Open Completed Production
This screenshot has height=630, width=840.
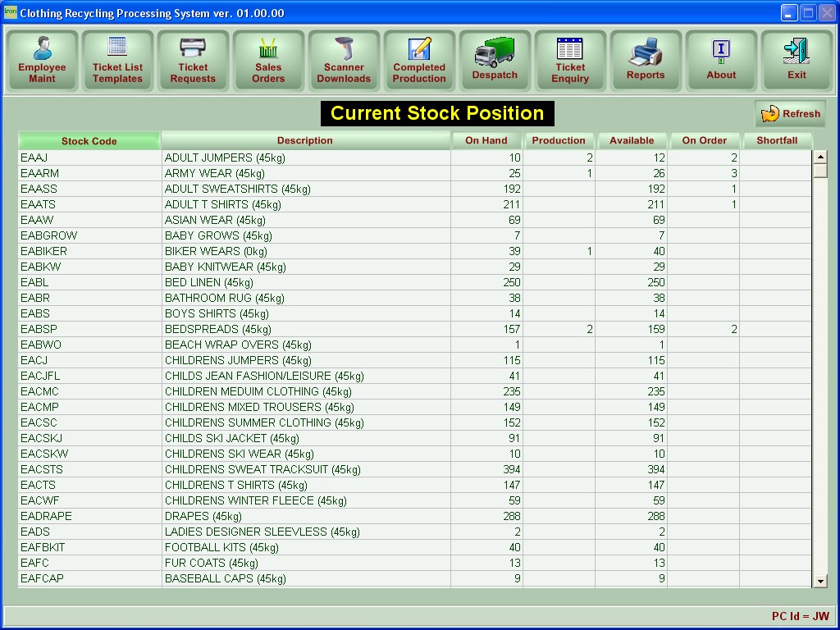419,60
